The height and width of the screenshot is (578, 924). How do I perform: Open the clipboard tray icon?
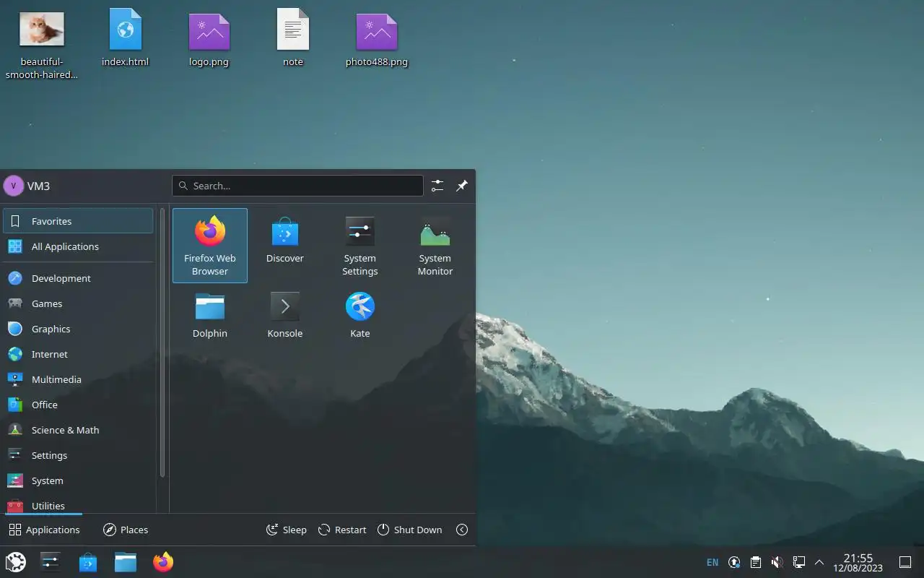click(x=755, y=562)
